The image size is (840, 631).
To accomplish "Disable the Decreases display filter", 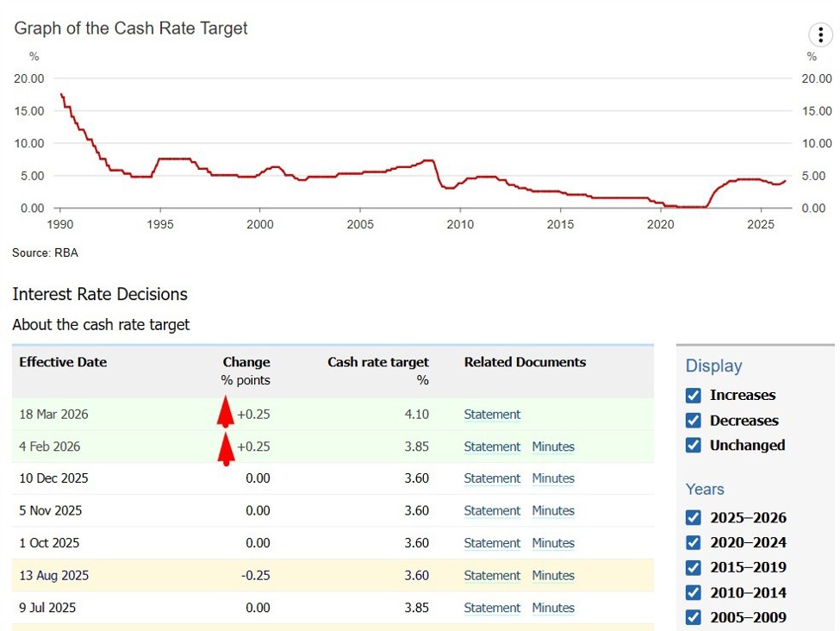I will pyautogui.click(x=694, y=421).
